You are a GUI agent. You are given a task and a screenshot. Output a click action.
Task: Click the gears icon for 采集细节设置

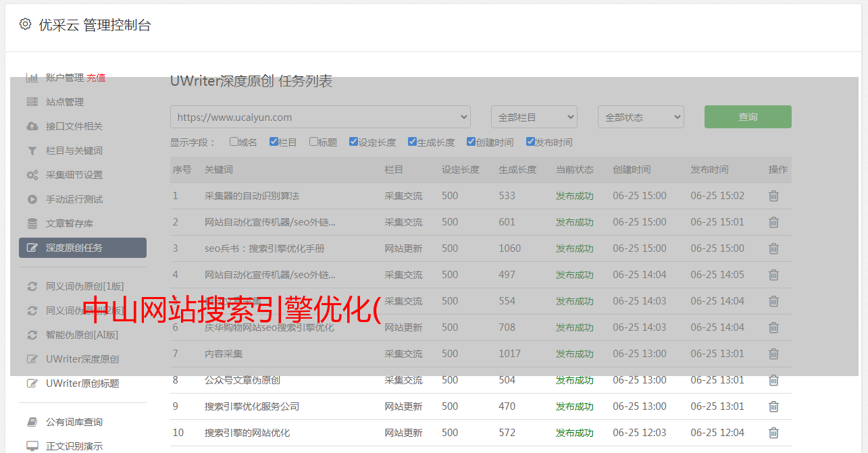click(32, 175)
